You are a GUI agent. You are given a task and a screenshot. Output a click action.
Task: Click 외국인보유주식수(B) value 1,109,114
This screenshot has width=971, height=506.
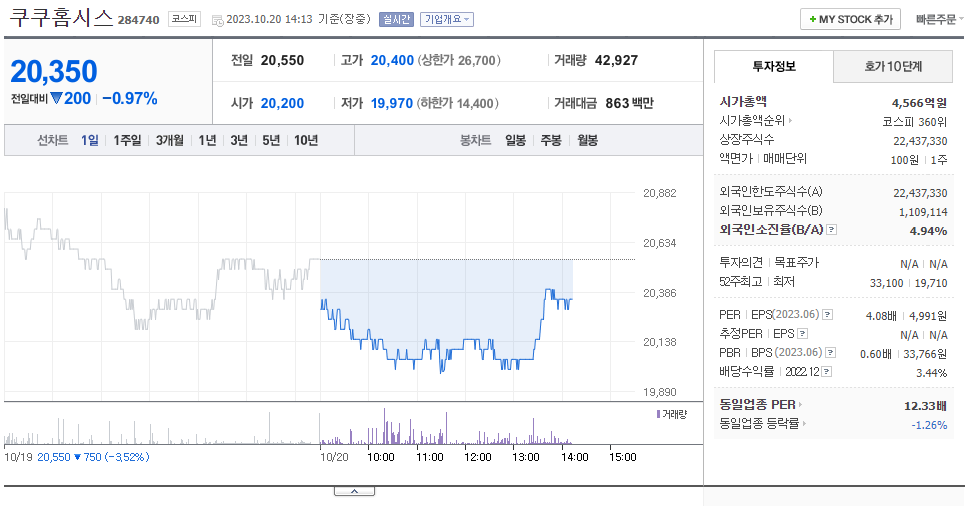click(x=923, y=212)
